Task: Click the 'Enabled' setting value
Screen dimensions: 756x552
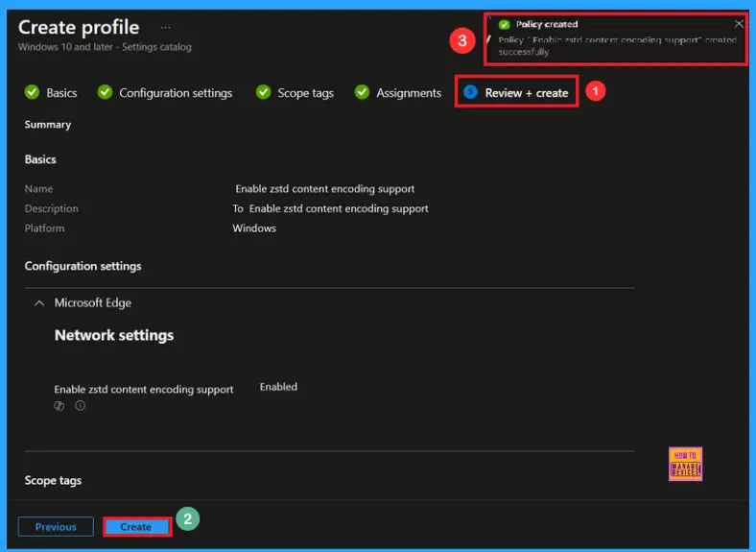Action: click(278, 387)
